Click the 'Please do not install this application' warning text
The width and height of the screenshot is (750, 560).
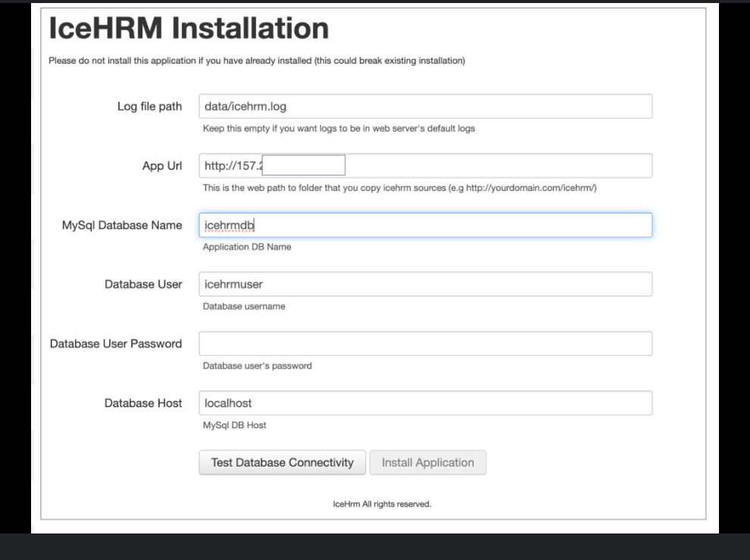[x=257, y=61]
